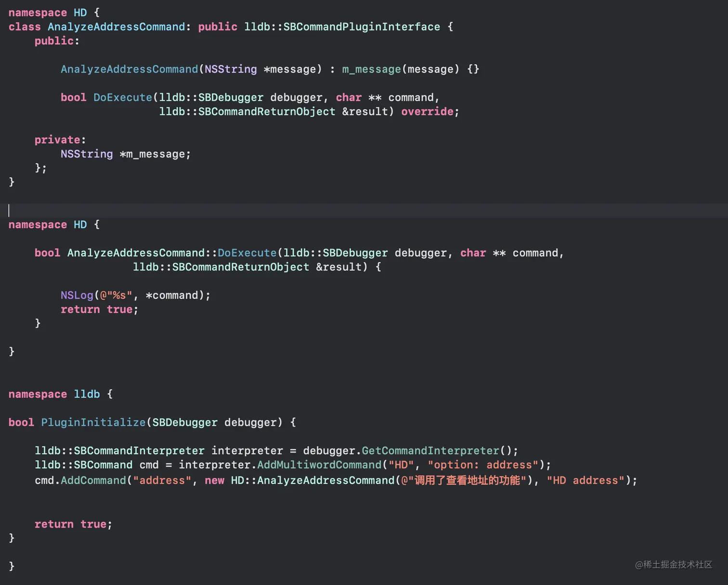Image resolution: width=728 pixels, height=585 pixels.
Task: Click the class name AnalyzeAddressCommand in the declaration
Action: pyautogui.click(x=116, y=27)
